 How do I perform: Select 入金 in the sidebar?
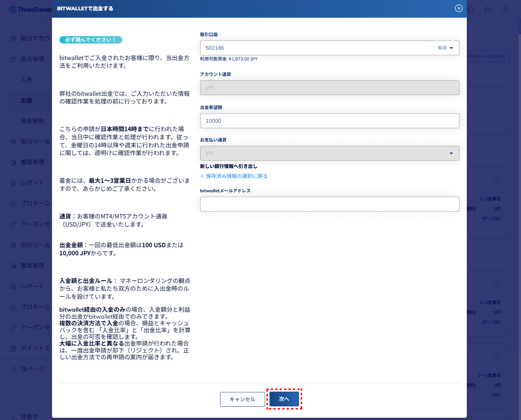point(27,80)
